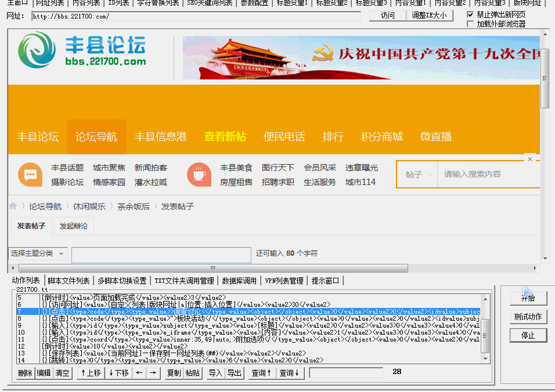Click the 编辑 button
Screen dimensions: 555x392
44,373
